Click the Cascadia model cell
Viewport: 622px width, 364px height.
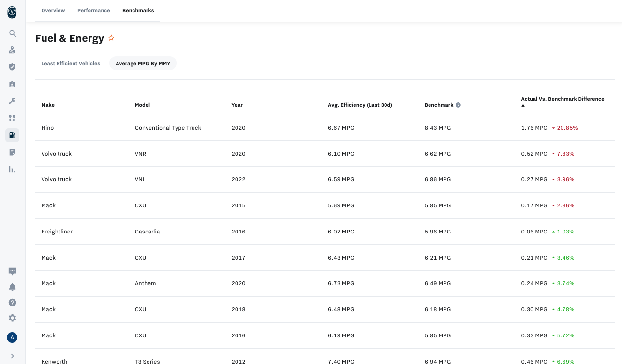click(148, 232)
